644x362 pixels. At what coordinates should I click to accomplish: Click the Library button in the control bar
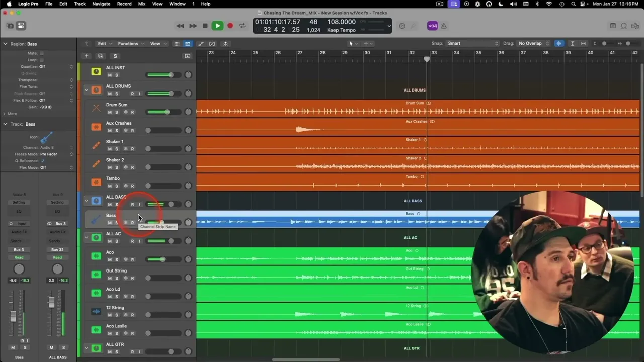click(10, 26)
